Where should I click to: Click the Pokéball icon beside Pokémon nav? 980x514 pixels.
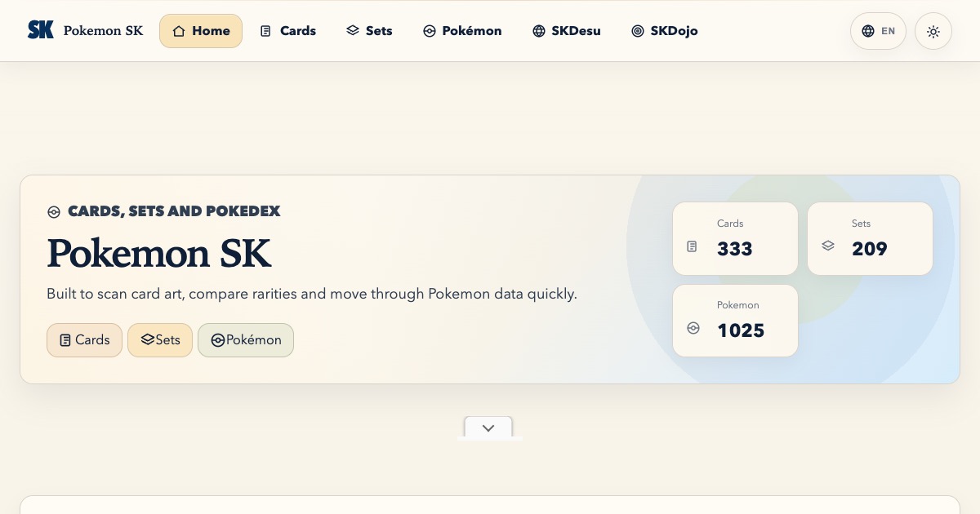(430, 31)
